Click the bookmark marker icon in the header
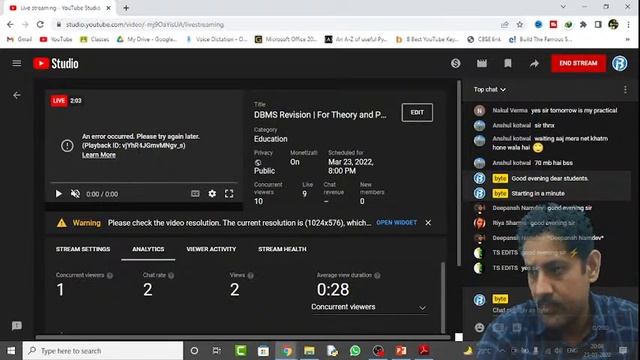 click(508, 63)
